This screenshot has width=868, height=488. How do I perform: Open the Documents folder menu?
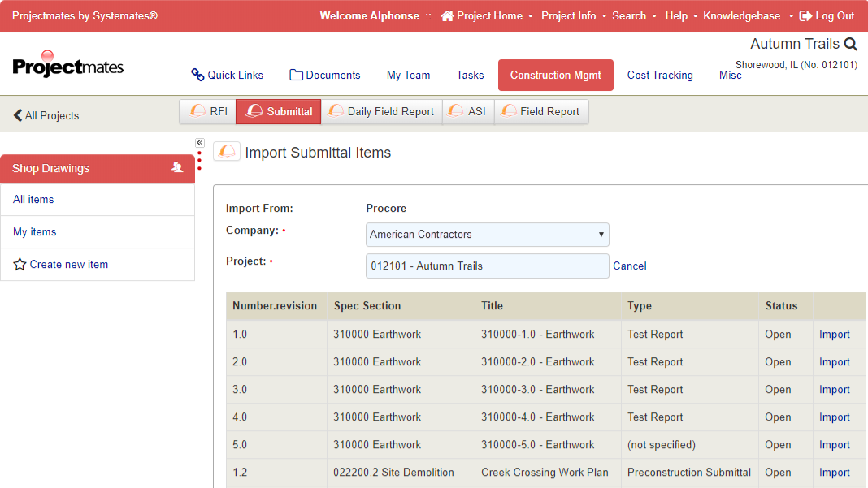tap(324, 75)
